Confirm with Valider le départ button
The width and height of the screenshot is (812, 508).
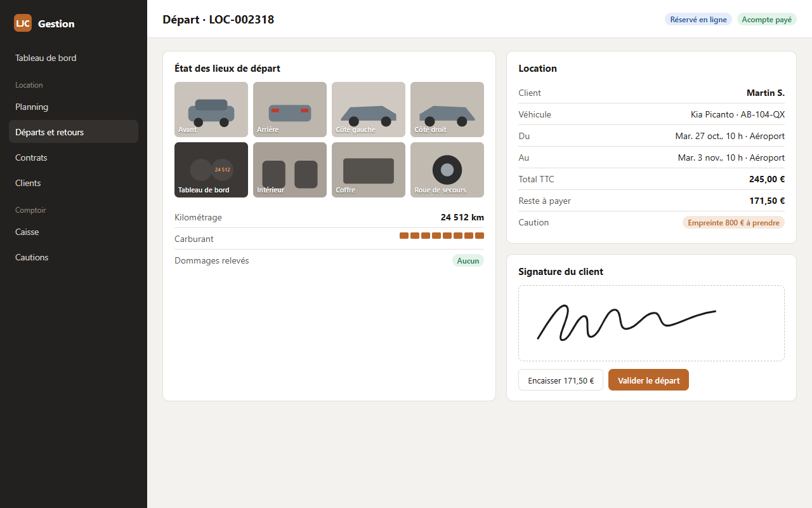click(648, 380)
